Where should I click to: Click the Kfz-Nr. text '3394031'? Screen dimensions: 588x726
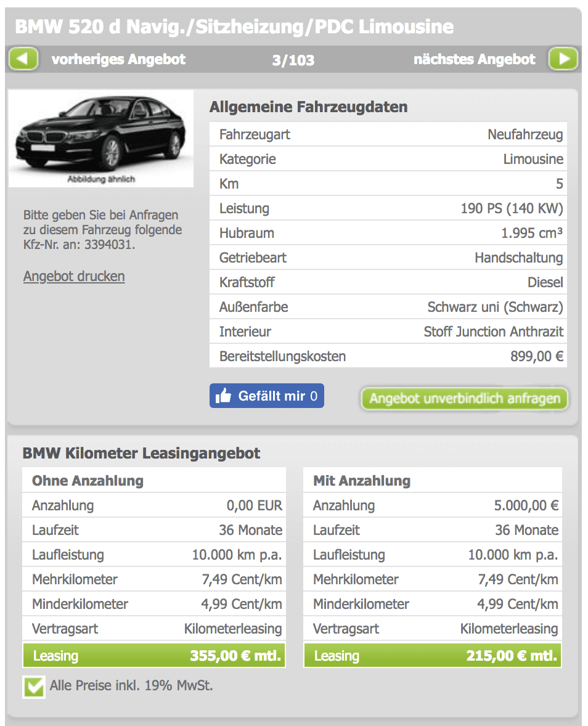pyautogui.click(x=108, y=245)
